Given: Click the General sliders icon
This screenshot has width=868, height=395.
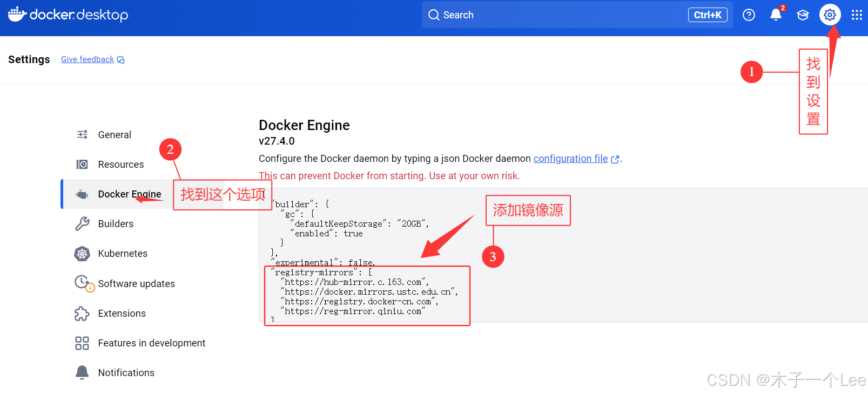Looking at the screenshot, I should pos(82,134).
